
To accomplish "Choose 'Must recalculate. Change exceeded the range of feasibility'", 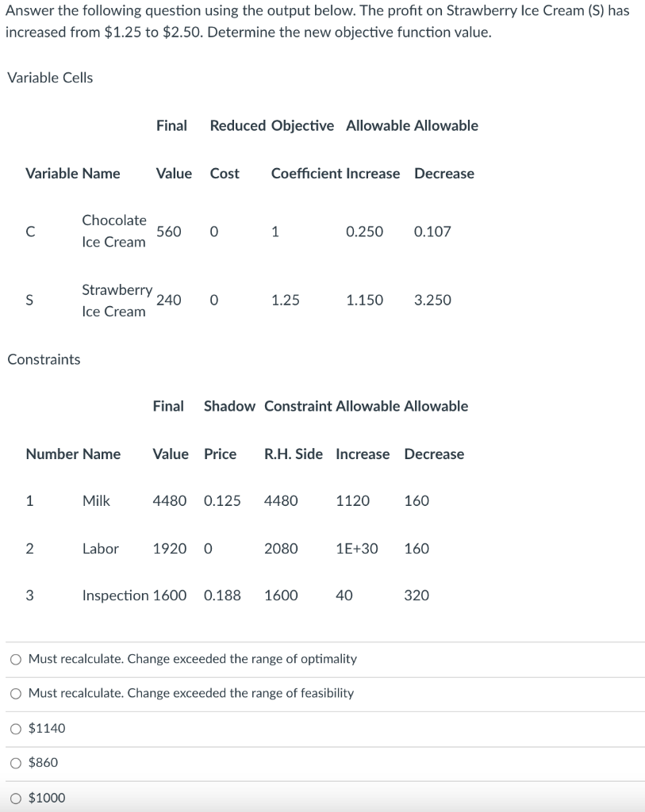I will (15, 693).
